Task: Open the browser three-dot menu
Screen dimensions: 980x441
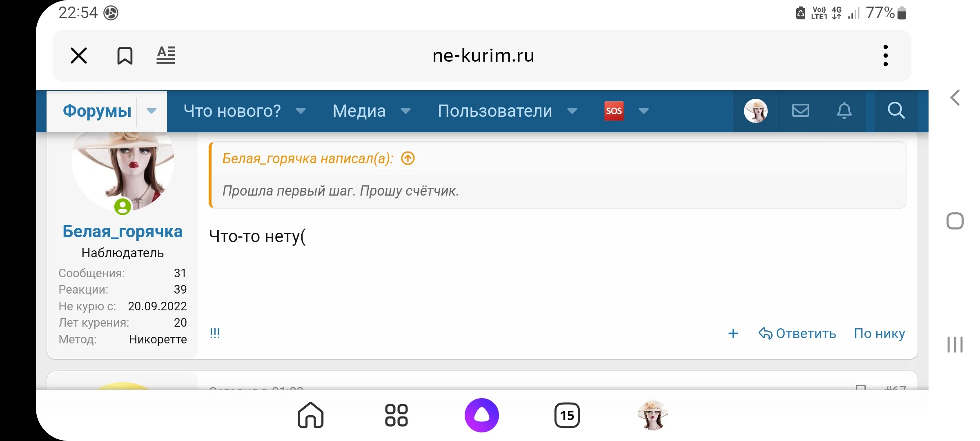Action: coord(885,55)
